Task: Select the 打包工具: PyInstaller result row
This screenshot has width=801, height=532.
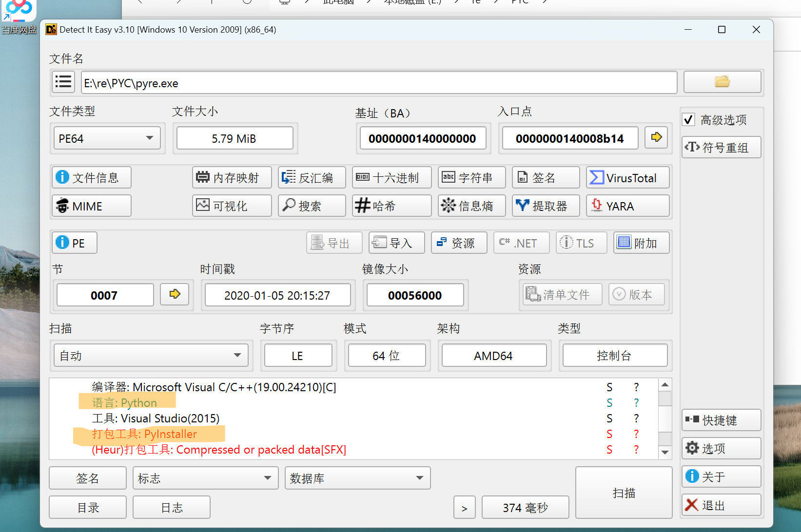Action: pyautogui.click(x=353, y=434)
